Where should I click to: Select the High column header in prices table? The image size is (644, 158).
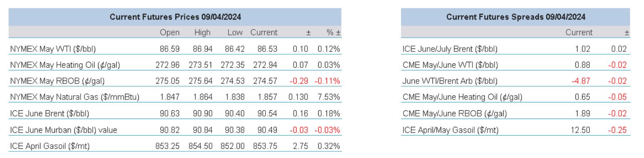point(202,32)
